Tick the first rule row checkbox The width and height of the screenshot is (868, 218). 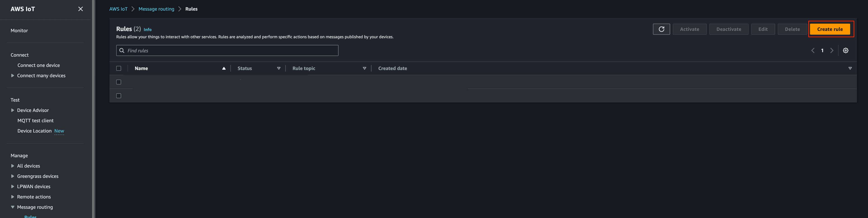point(119,82)
